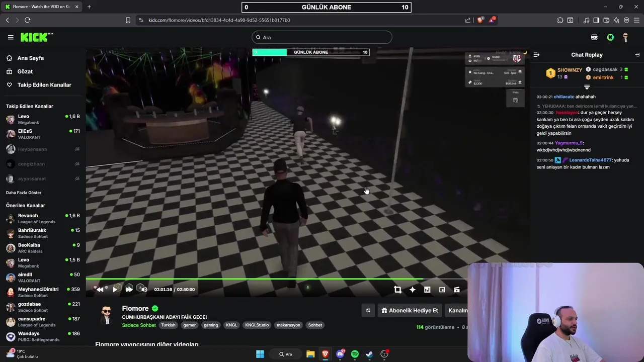Open recommended channel cansupadre

[x=43, y=322]
